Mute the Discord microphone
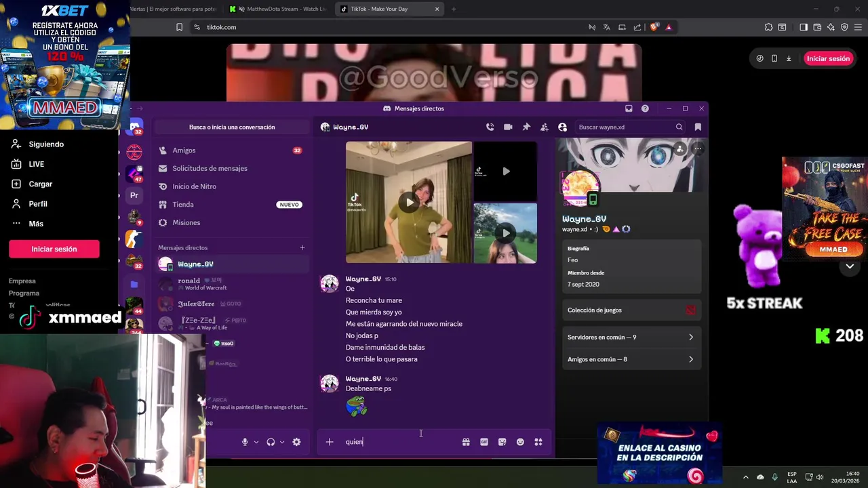 click(245, 442)
